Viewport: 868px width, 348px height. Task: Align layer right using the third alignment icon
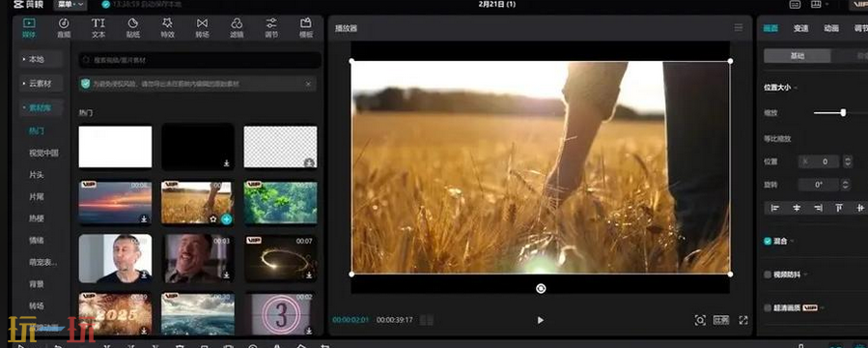pyautogui.click(x=818, y=208)
